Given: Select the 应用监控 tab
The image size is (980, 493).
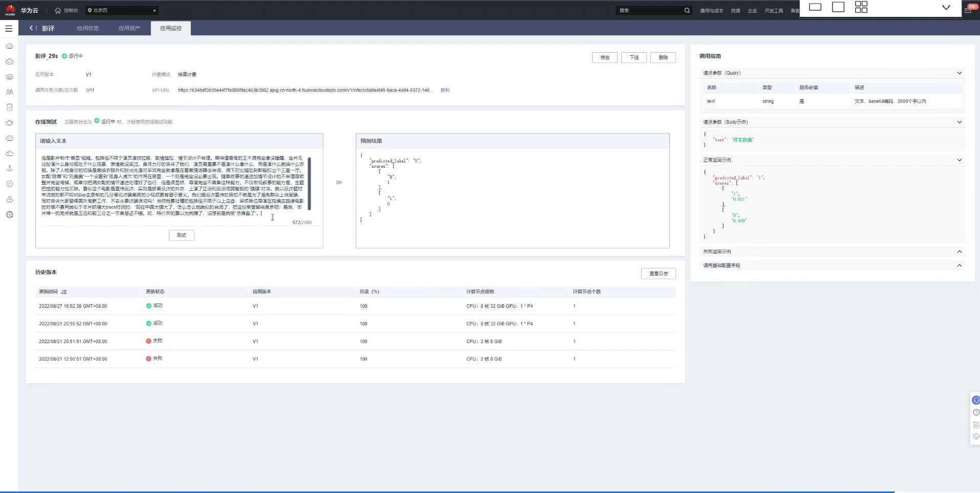Looking at the screenshot, I should click(x=171, y=28).
